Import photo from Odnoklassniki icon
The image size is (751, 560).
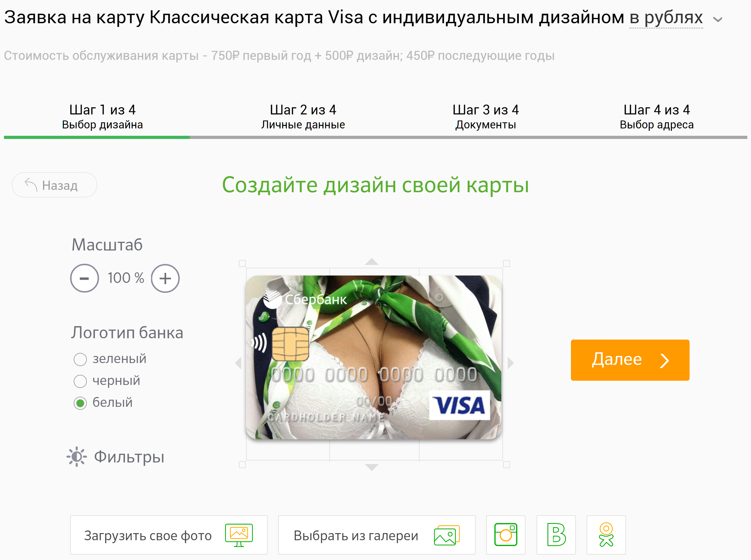coord(606,535)
